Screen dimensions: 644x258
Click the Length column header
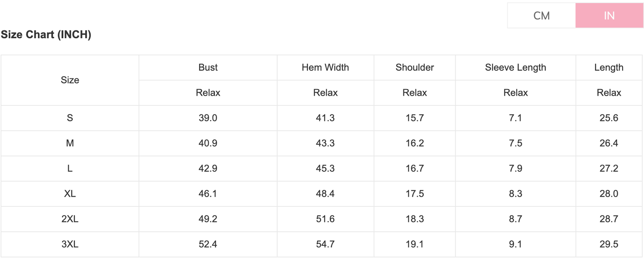(x=609, y=68)
